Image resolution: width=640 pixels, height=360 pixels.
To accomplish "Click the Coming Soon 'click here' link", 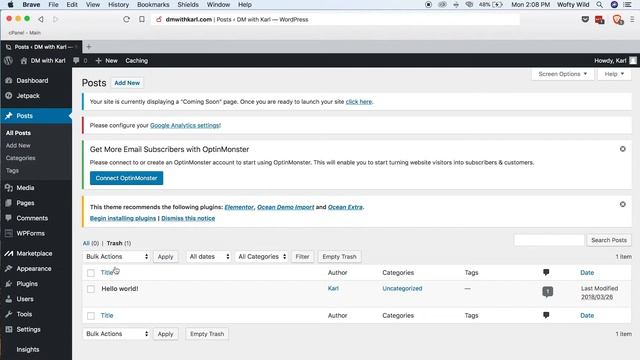I will 359,102.
